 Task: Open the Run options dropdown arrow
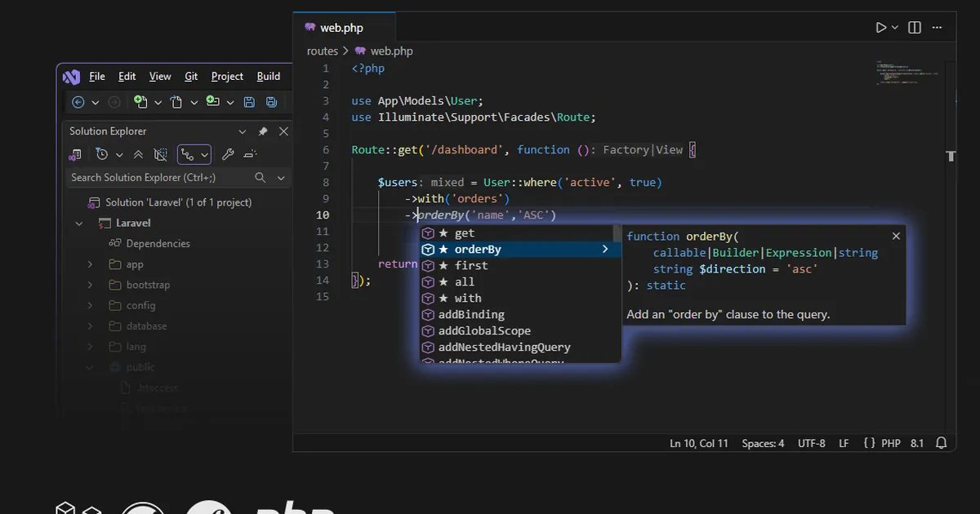click(x=895, y=28)
